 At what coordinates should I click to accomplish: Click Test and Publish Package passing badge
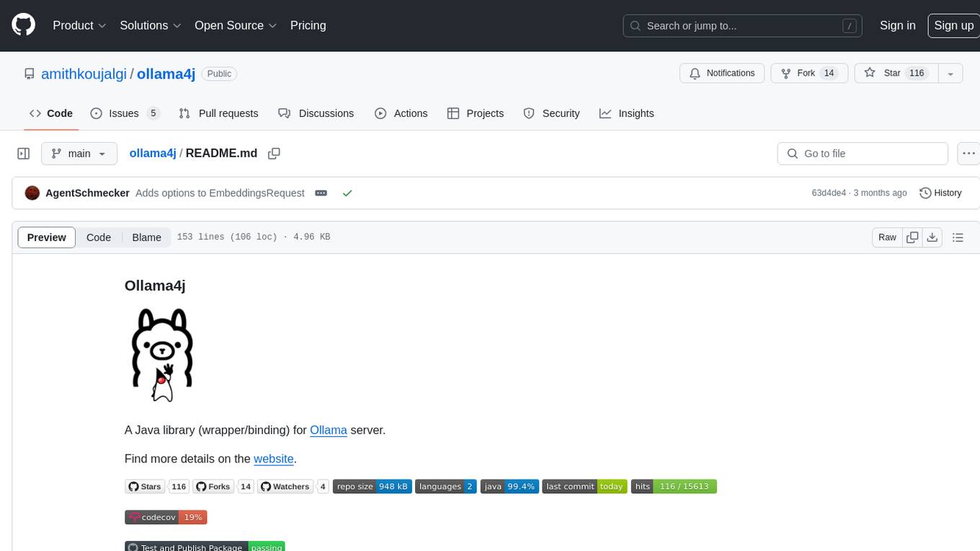click(205, 547)
